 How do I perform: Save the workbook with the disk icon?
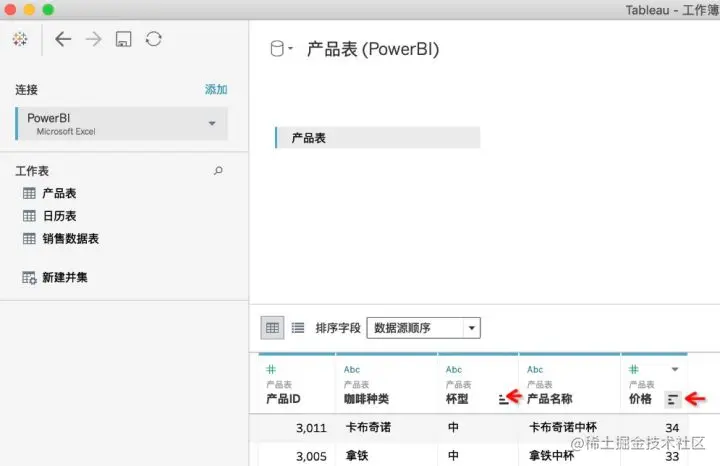[123, 39]
